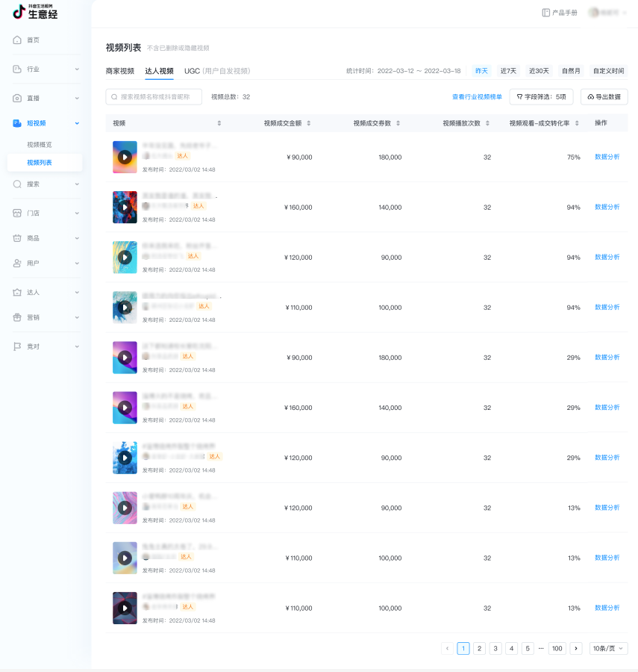Click the 商品 shopping bag icon
The height and width of the screenshot is (672, 638).
coord(17,238)
